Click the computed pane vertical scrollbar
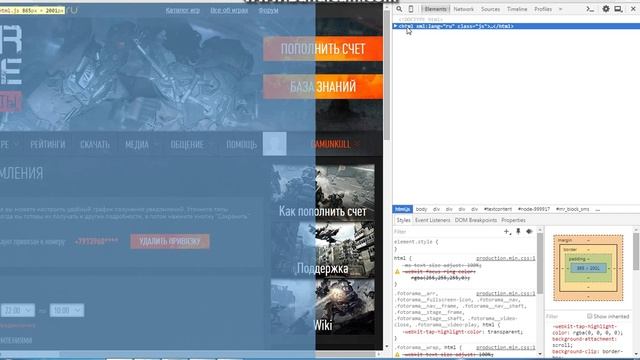 [636, 251]
